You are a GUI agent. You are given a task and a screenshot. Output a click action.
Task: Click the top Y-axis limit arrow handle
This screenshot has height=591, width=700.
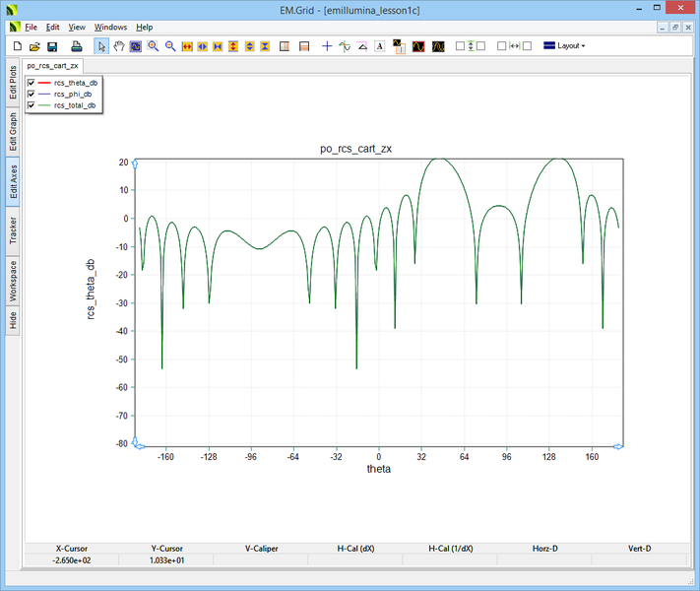point(134,163)
